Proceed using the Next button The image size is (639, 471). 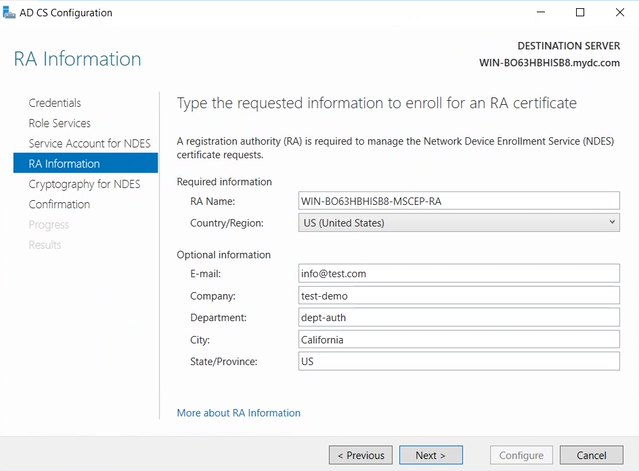(x=431, y=455)
